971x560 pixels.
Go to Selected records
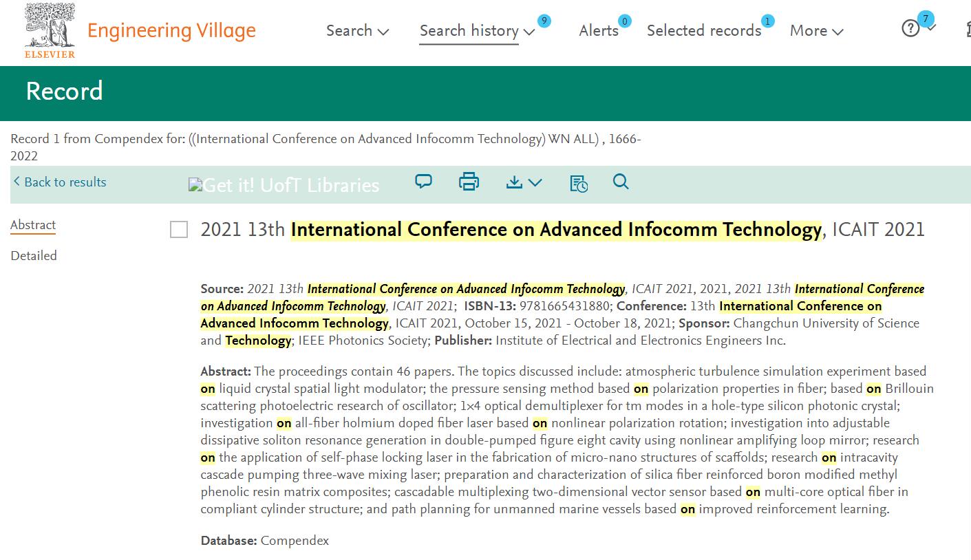(x=703, y=31)
